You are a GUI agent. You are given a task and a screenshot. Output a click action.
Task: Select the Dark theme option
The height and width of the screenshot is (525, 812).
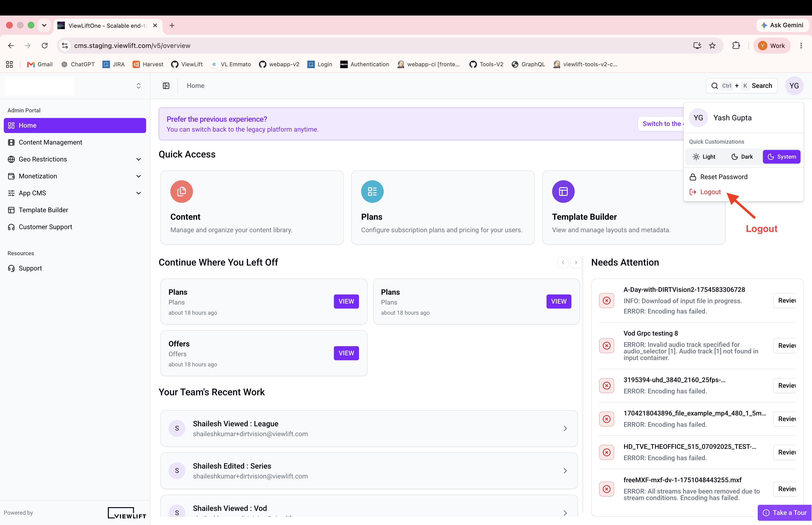click(742, 157)
